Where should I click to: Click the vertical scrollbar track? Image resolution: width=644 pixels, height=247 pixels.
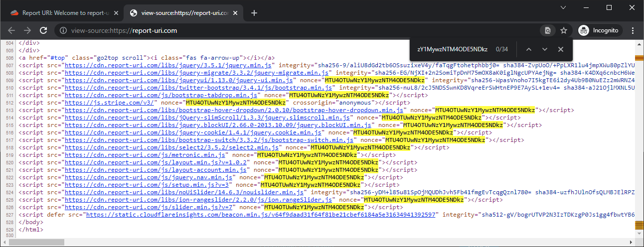(640, 149)
